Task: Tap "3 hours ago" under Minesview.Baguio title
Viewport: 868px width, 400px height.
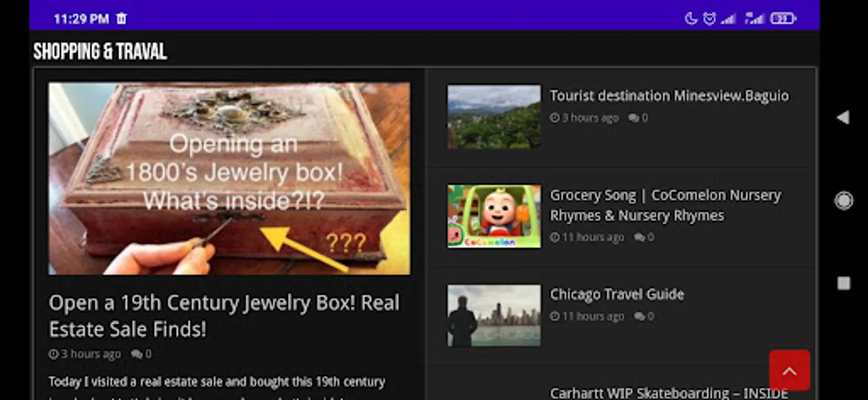Action: coord(584,118)
